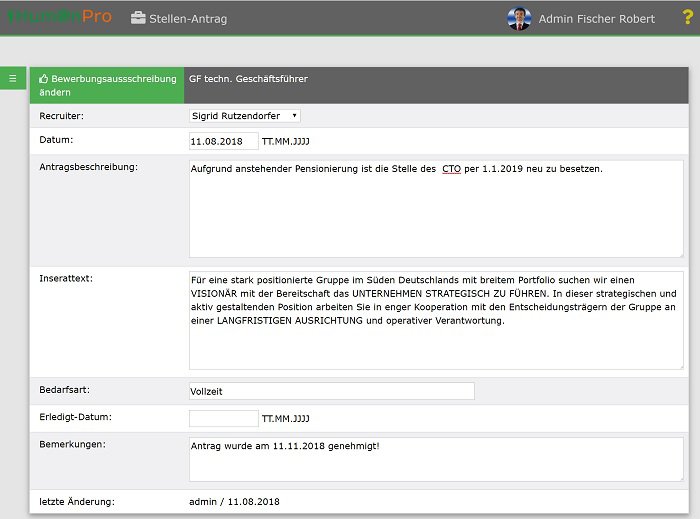Click the briefcase icon beside Stellen-Antrag

click(138, 18)
